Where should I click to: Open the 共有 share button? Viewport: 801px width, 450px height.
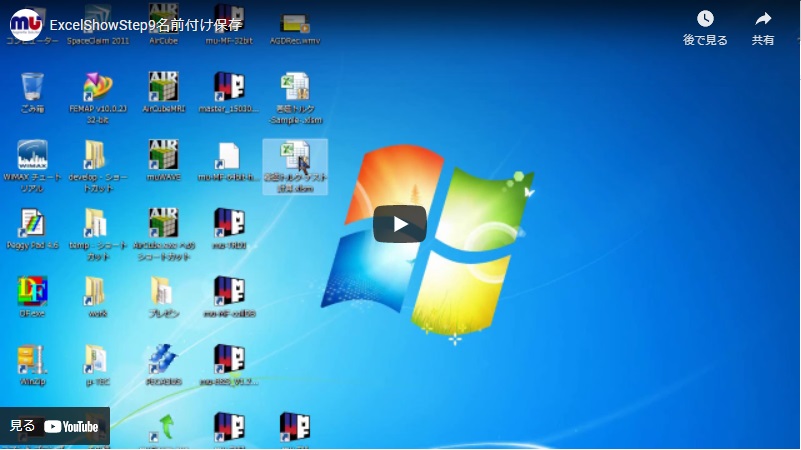[x=763, y=28]
